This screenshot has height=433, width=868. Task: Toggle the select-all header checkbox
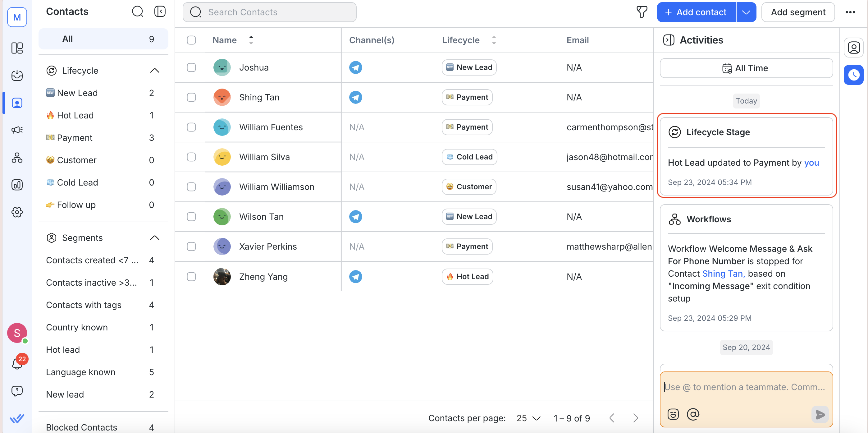(x=191, y=40)
